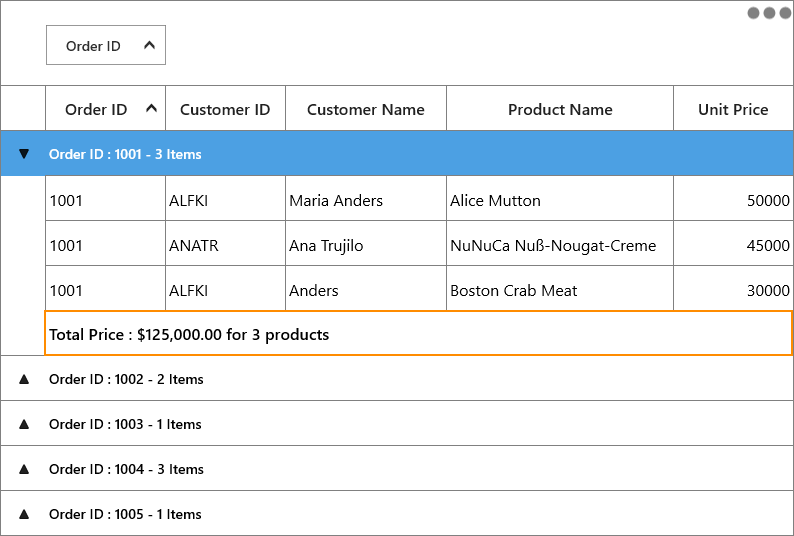794x536 pixels.
Task: Select ALFKI cell in Boston Crab Meat row
Action: click(225, 288)
